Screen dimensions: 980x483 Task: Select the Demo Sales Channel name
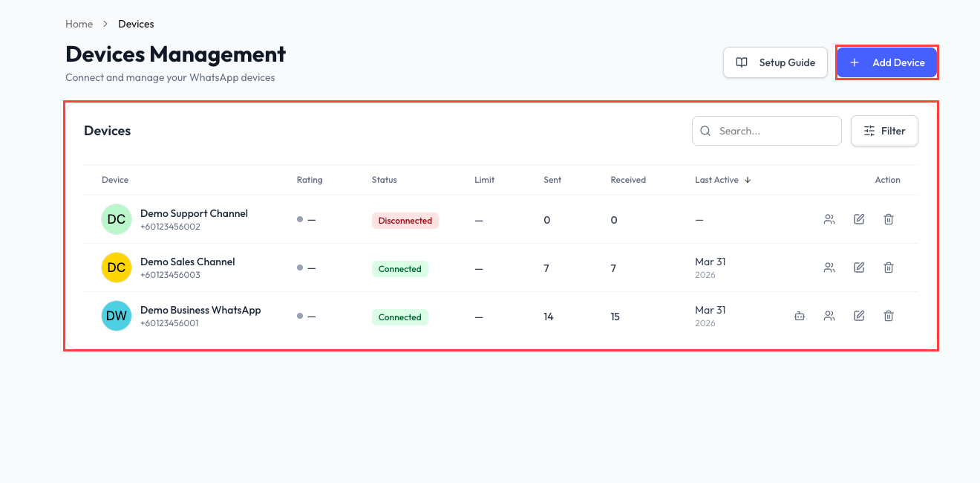188,262
